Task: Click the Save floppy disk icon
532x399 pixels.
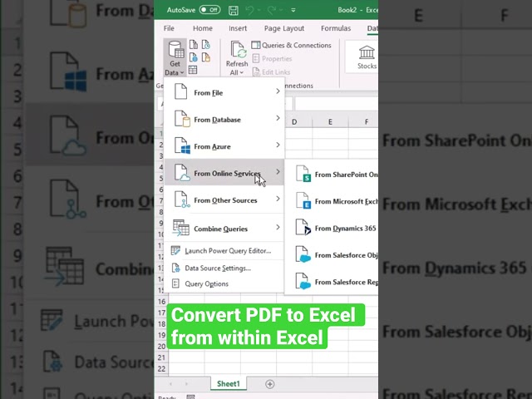Action: click(x=234, y=10)
